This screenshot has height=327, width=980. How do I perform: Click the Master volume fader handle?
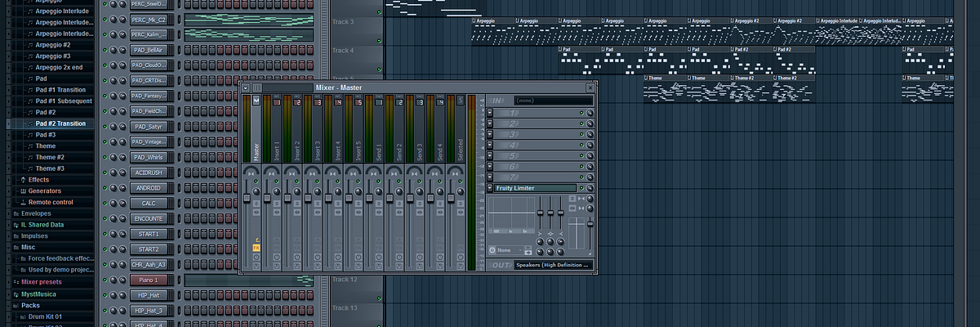(x=247, y=199)
